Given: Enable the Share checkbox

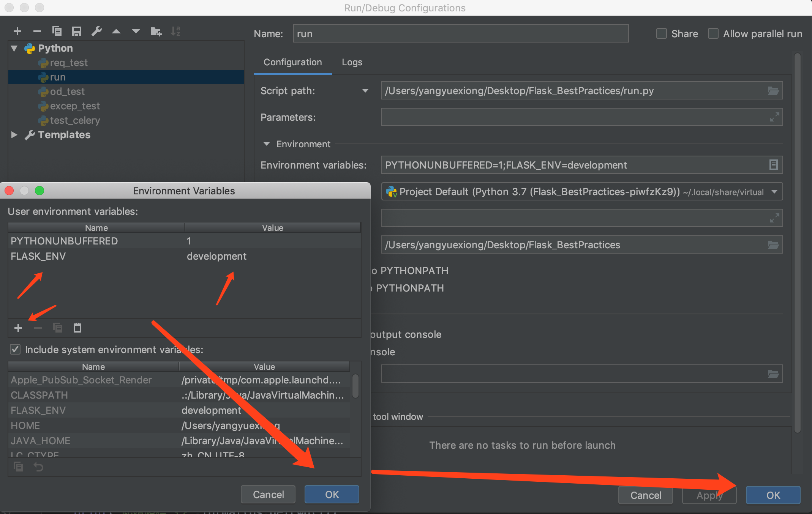Looking at the screenshot, I should (662, 33).
